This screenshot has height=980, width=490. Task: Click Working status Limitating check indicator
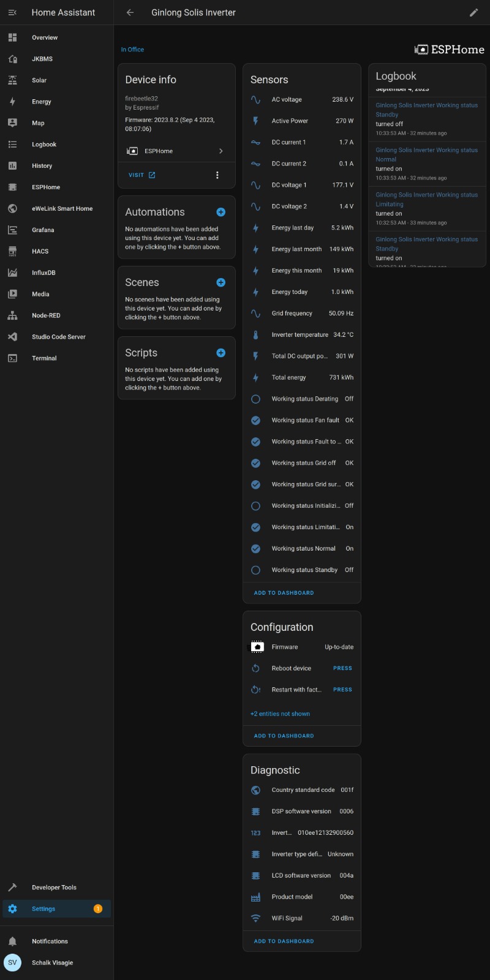(256, 527)
